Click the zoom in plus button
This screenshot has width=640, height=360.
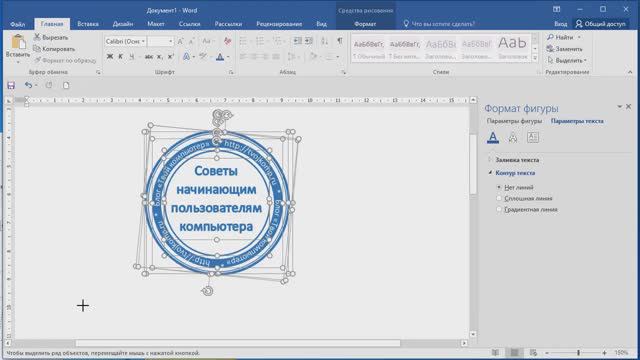click(x=604, y=352)
